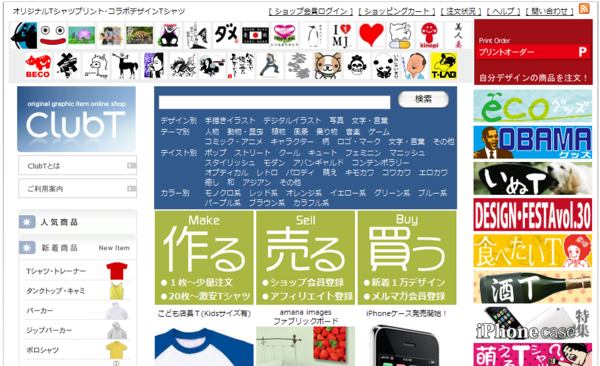Open the T-LAB yellow design thumbnail

[444, 66]
